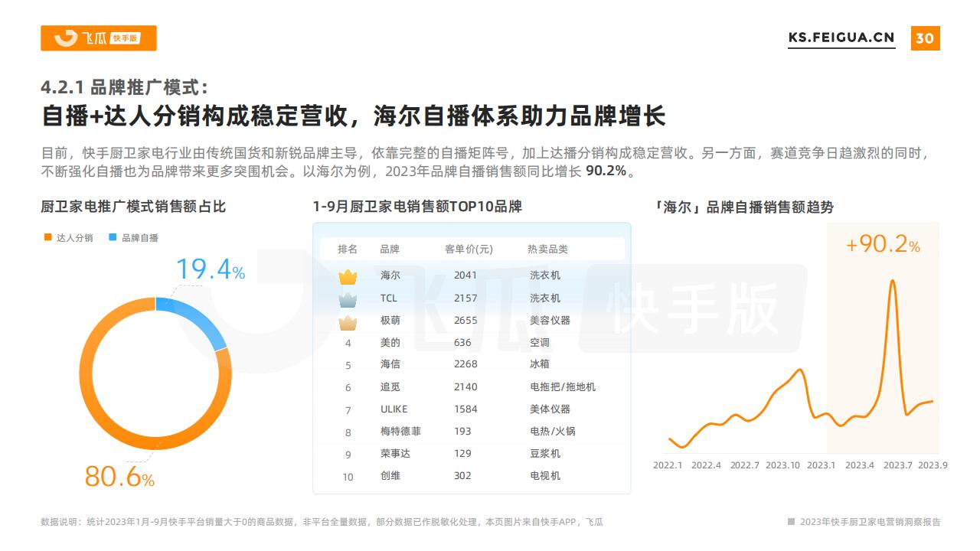
Task: Click the orange 达人分销 legend swatch
Action: tap(47, 238)
